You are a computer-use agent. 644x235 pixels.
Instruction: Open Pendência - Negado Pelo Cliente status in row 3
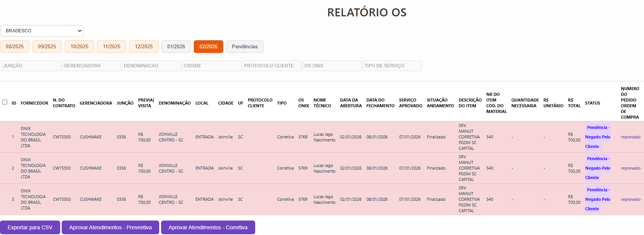coord(598,199)
